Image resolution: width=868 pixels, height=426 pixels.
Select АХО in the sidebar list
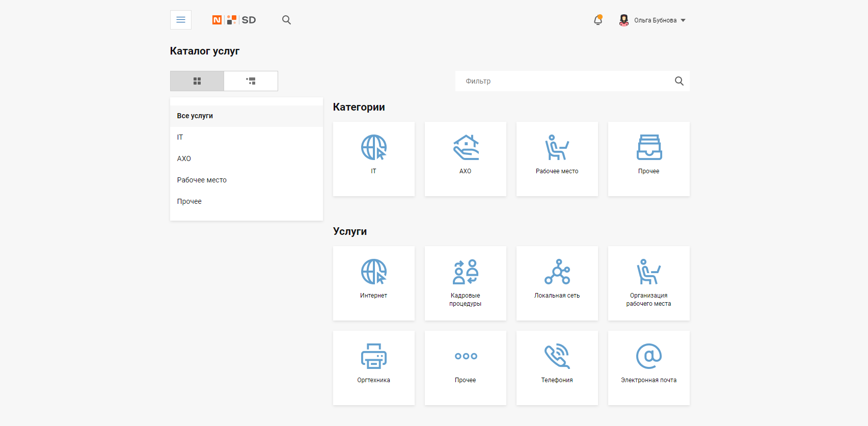coord(184,159)
